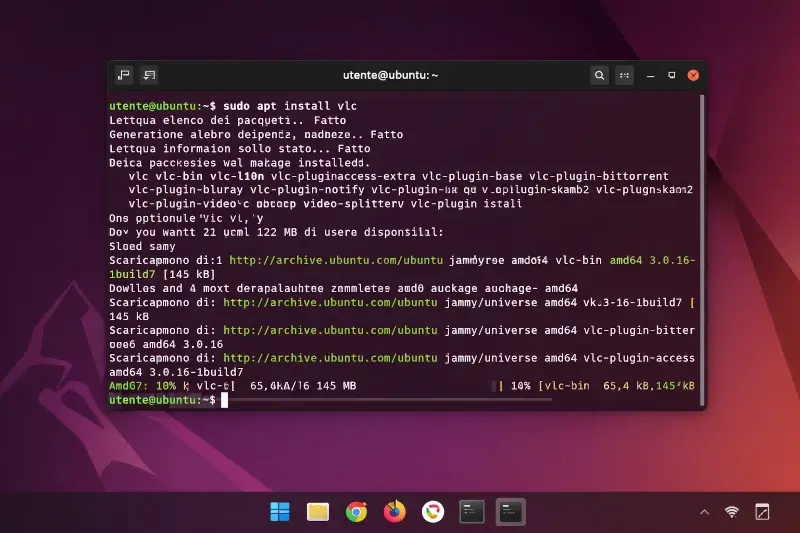Close the terminal window
Viewport: 800px width, 533px height.
pyautogui.click(x=693, y=75)
